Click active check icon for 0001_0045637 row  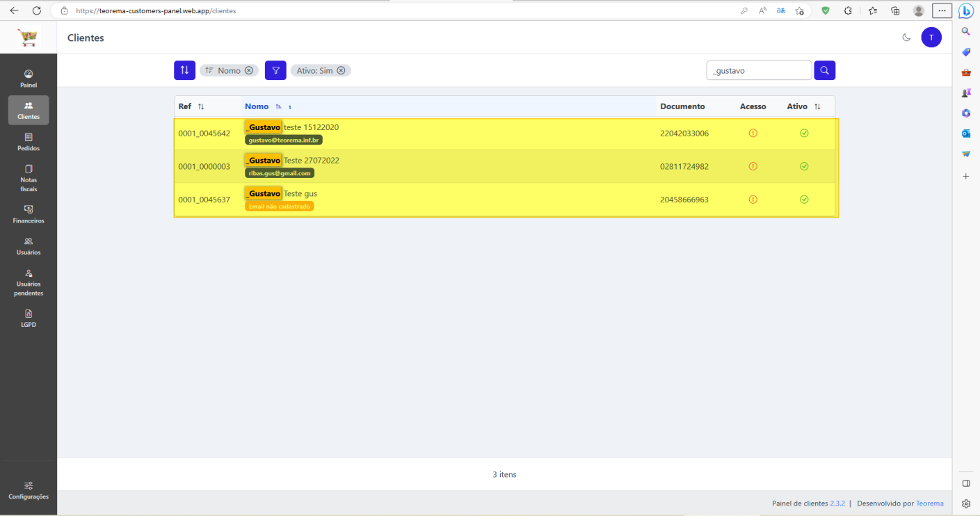click(x=804, y=200)
